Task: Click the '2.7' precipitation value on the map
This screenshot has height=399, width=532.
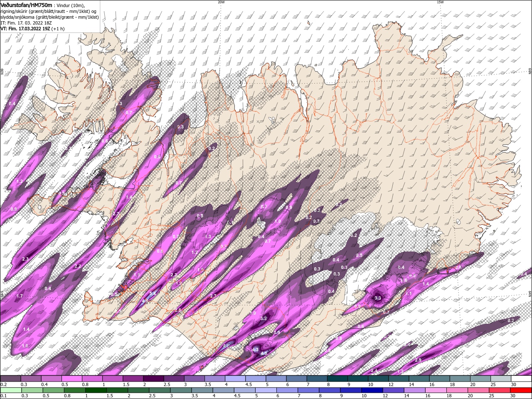Action: coord(213,296)
